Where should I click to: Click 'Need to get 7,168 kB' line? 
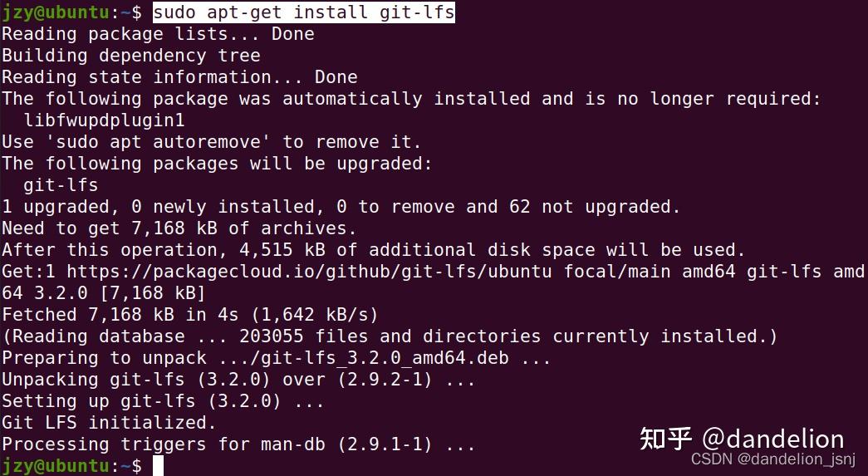point(179,228)
